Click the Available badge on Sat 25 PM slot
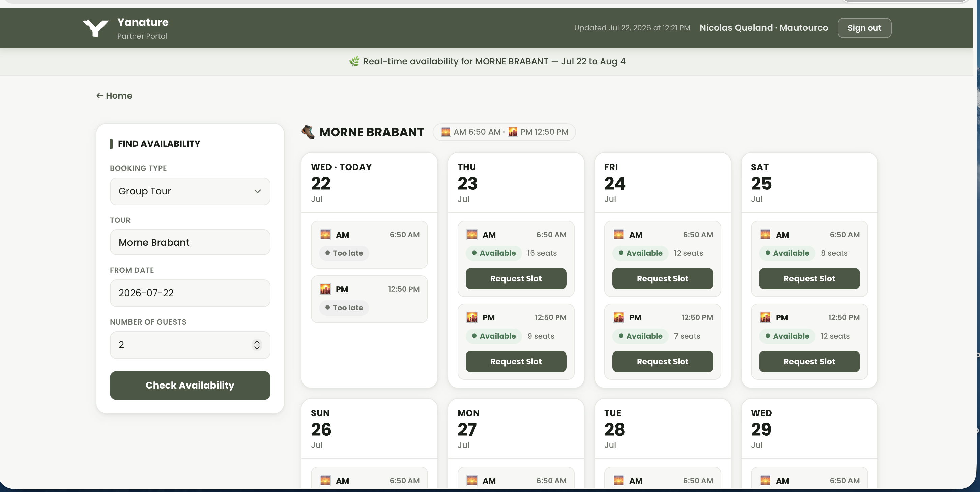Viewport: 980px width, 492px height. click(x=787, y=336)
